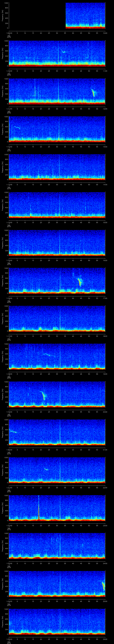Screen dimensions: 114x644
Task: Click the 1:14:00 time axis label
Action: tap(9, 223)
